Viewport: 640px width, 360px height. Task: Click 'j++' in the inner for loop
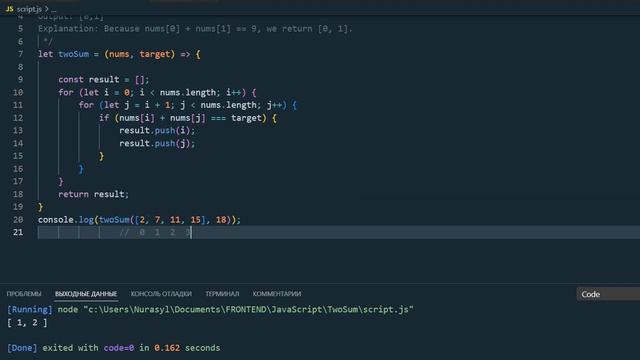click(274, 105)
